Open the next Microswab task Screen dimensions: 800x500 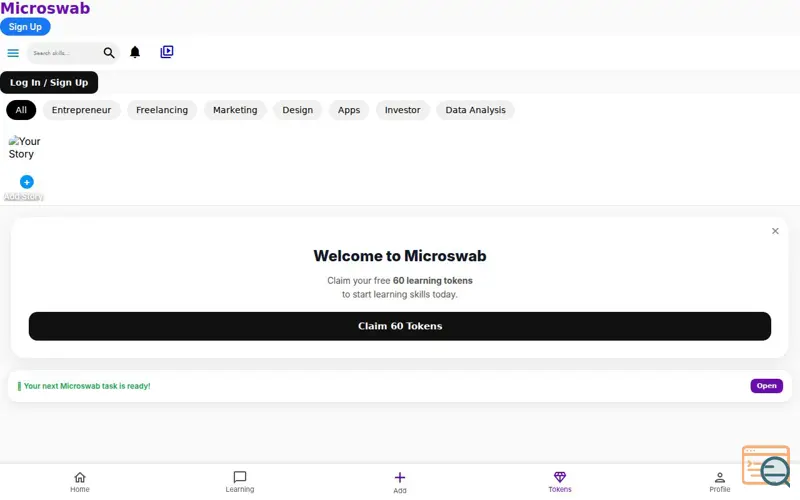click(766, 386)
